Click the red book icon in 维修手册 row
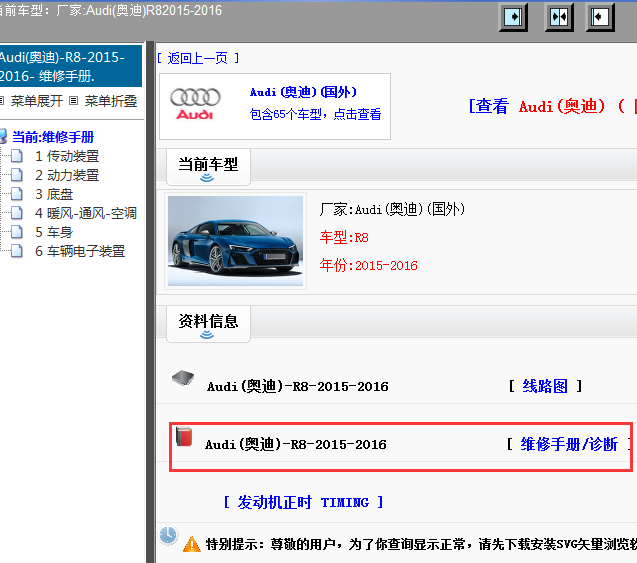Screen dimensions: 637x563 (x=184, y=437)
